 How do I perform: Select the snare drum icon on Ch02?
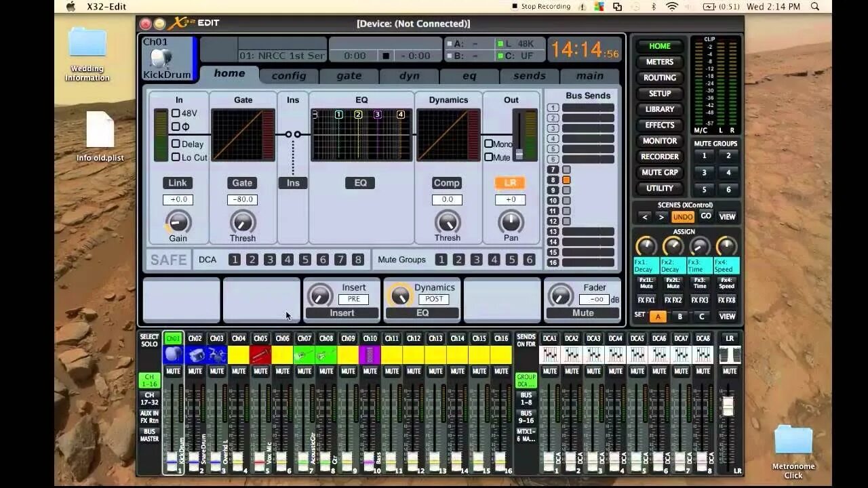[195, 353]
